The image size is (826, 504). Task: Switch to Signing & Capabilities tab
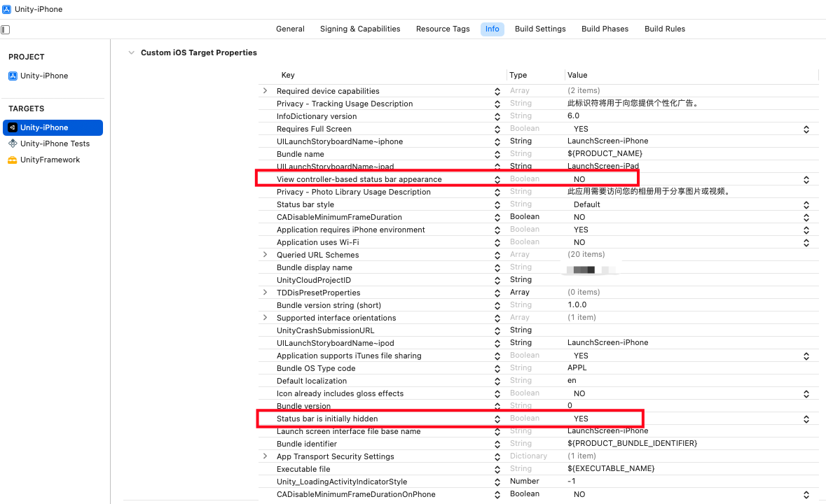click(x=360, y=29)
